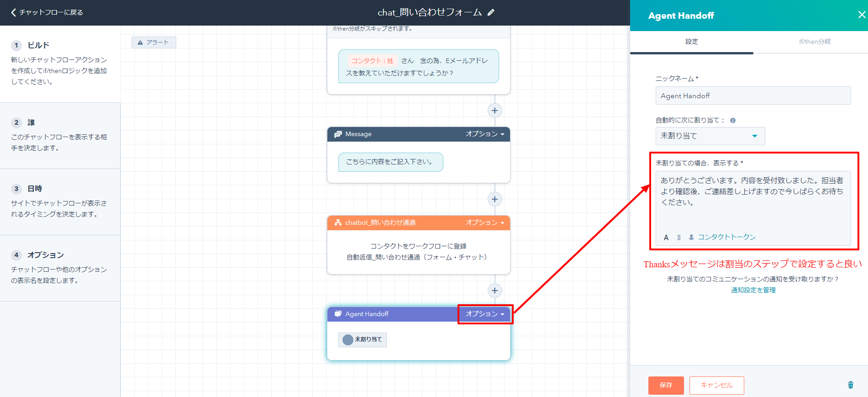The image size is (868, 397).
Task: Click the info icon next to 自動的に次に割り当て
Action: tap(733, 121)
